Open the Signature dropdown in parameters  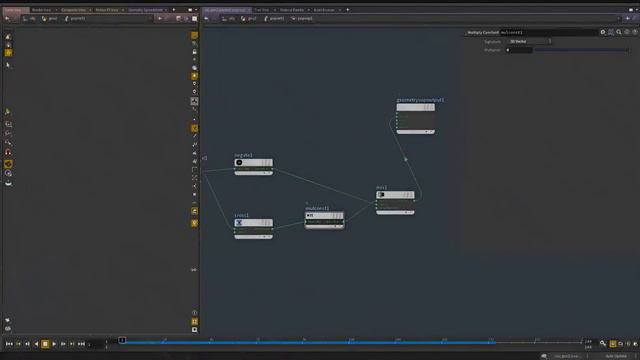tap(530, 42)
